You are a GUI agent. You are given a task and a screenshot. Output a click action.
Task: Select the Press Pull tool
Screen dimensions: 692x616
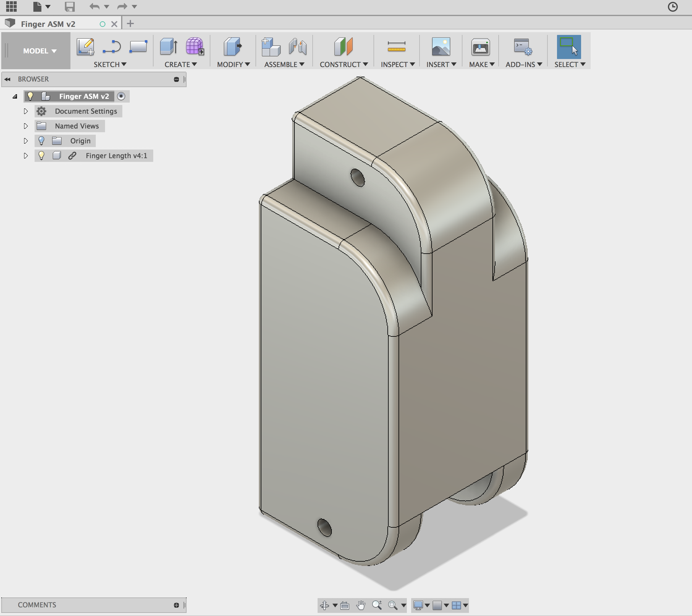coord(233,46)
